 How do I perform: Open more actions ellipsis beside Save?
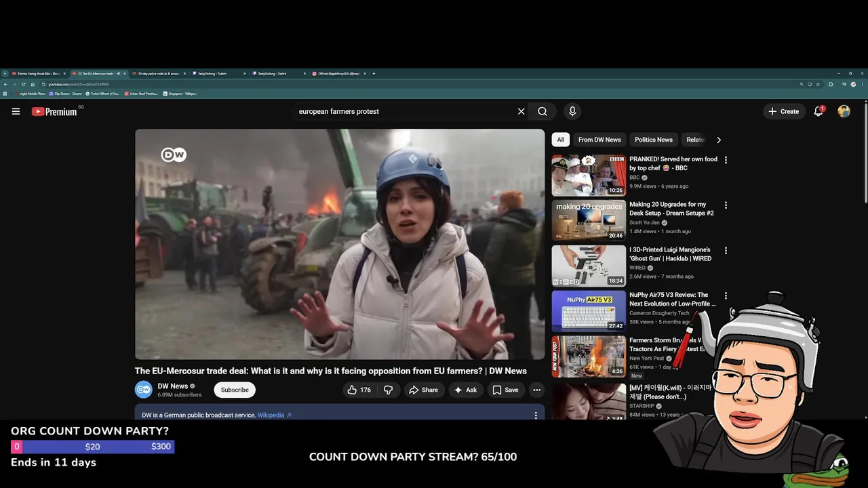536,390
